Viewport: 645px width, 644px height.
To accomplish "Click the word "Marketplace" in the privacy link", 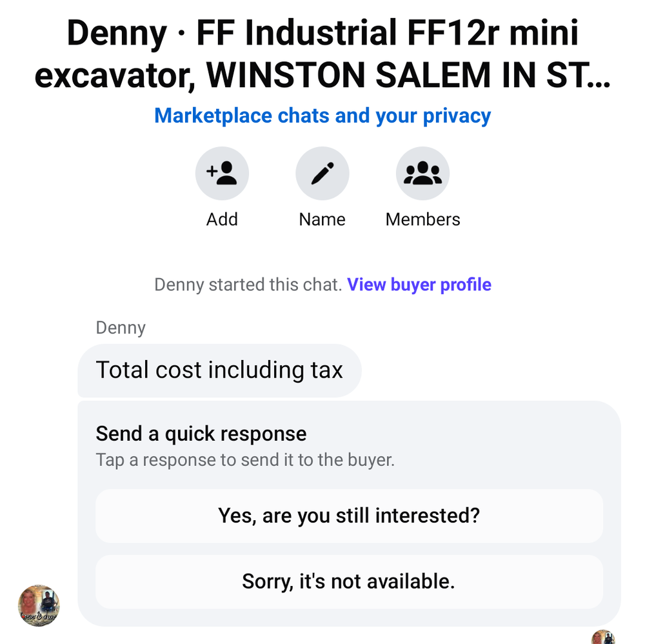I will pyautogui.click(x=213, y=116).
